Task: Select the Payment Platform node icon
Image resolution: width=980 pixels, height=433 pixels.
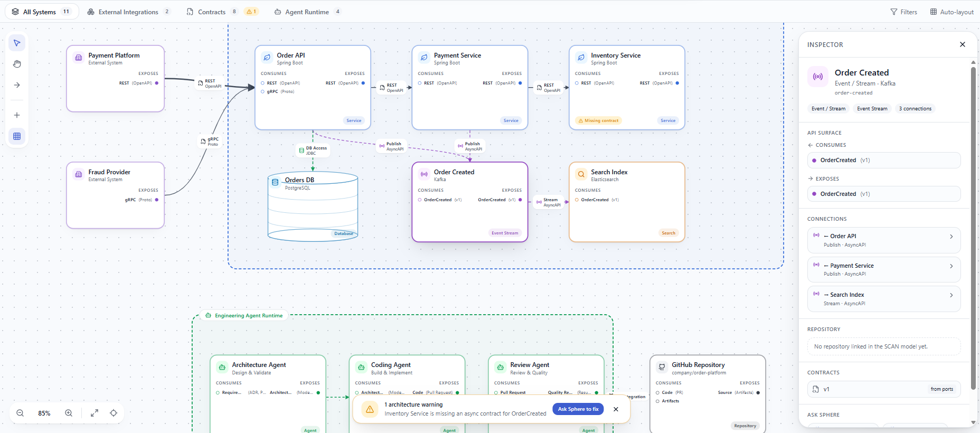Action: tap(79, 58)
